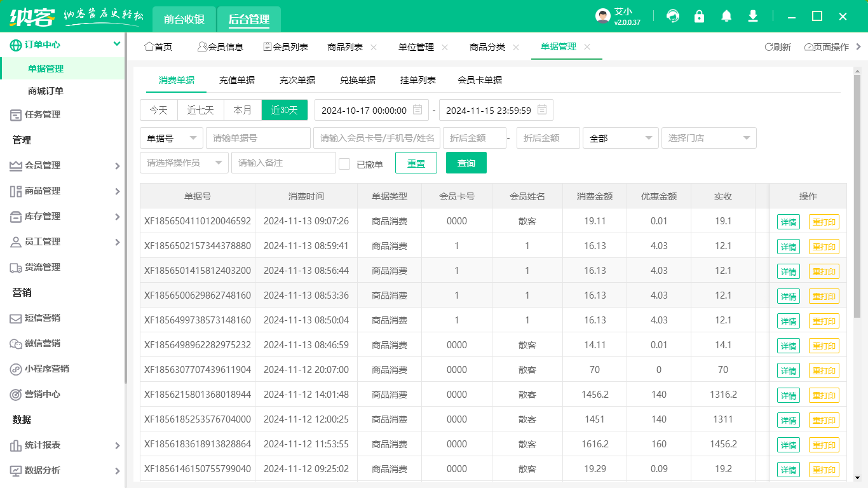The width and height of the screenshot is (868, 488).
Task: Open the customer service headset icon
Action: pyautogui.click(x=673, y=17)
